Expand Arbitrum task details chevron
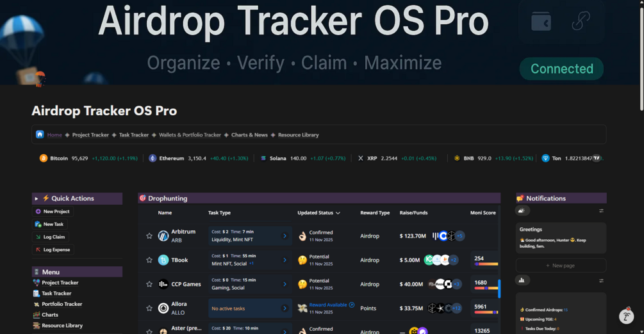 point(285,236)
